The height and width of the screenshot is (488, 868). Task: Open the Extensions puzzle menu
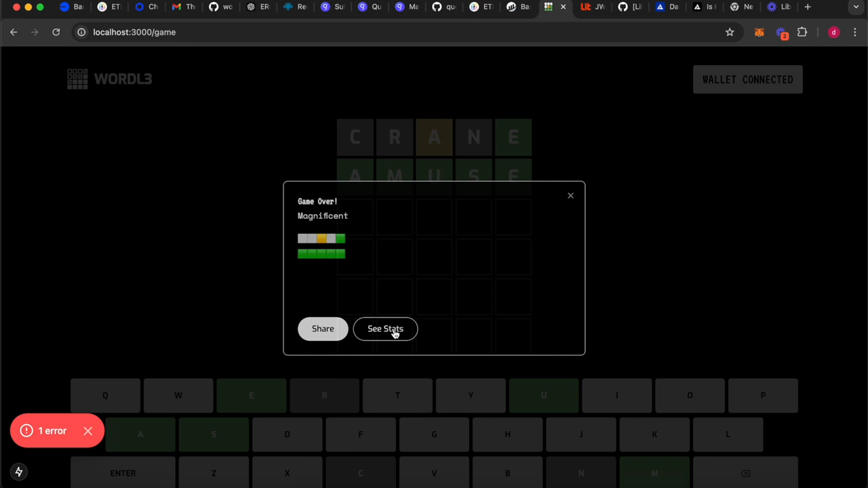click(802, 32)
